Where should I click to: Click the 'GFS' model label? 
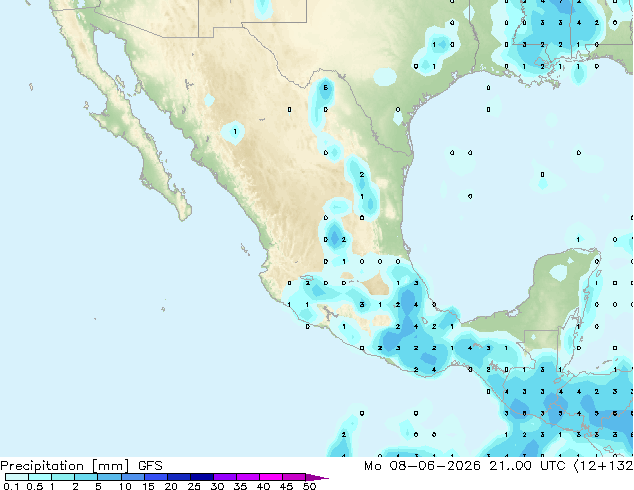(x=150, y=466)
